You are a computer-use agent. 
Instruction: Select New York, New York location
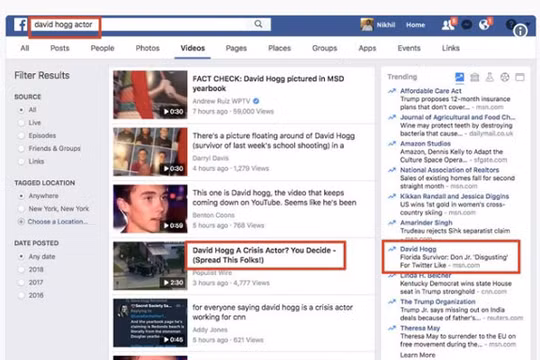click(21, 209)
